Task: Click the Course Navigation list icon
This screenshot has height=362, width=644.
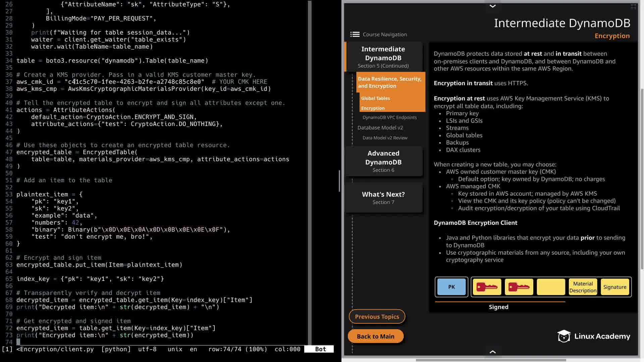Action: 355,35
